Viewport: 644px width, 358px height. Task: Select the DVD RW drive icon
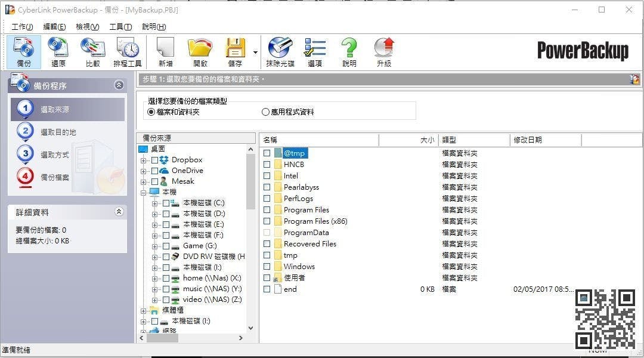(175, 257)
